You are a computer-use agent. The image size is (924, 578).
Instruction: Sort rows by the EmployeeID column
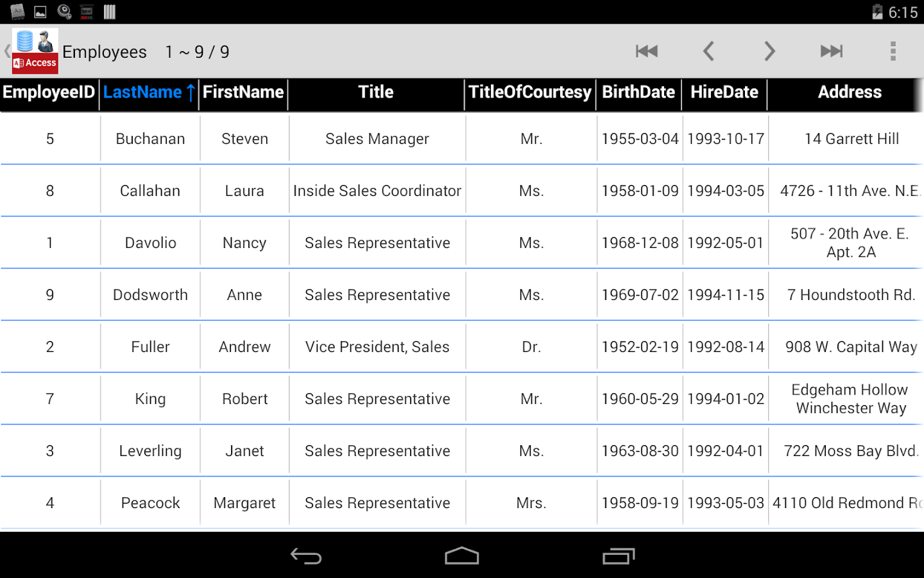point(48,92)
